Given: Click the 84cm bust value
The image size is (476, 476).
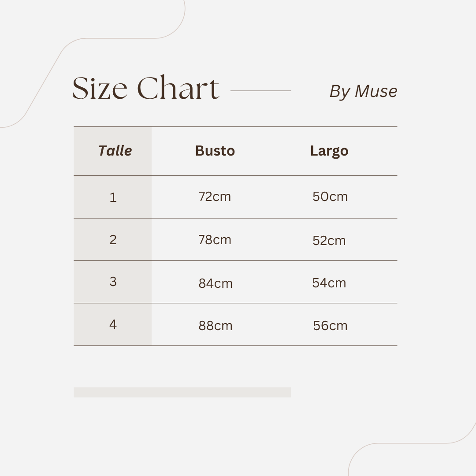Looking at the screenshot, I should tap(216, 283).
